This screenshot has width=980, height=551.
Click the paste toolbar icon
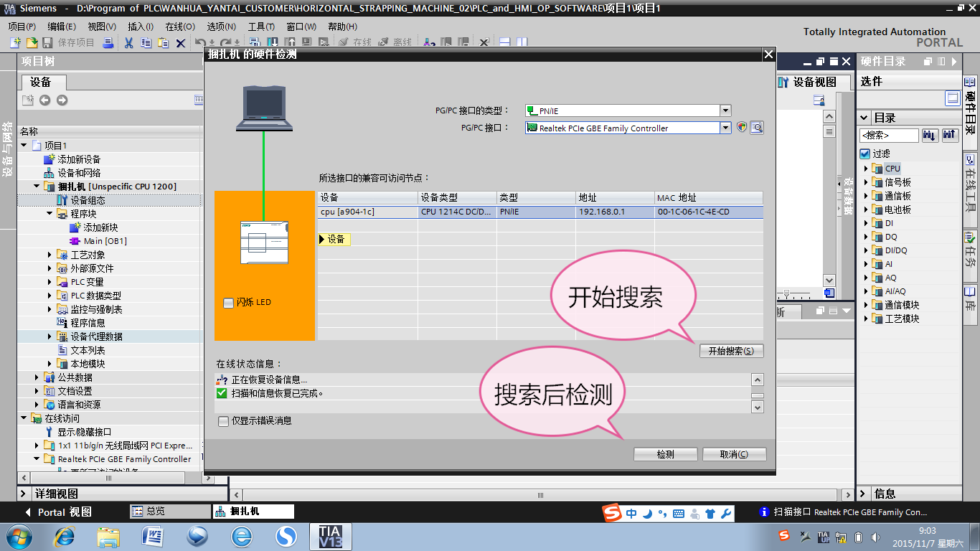[163, 43]
